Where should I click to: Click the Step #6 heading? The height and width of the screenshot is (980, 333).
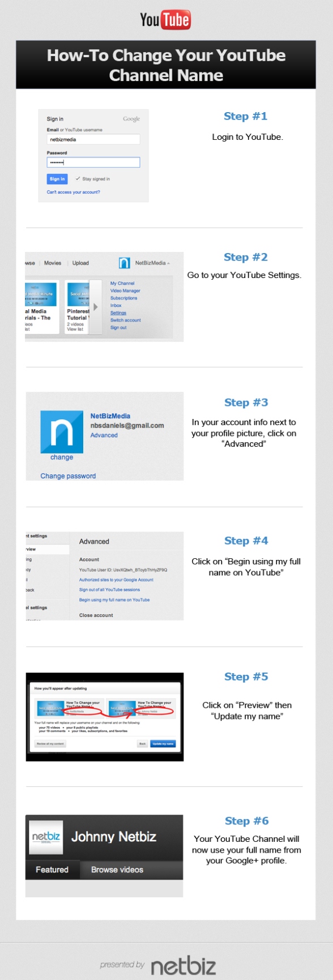(x=246, y=821)
